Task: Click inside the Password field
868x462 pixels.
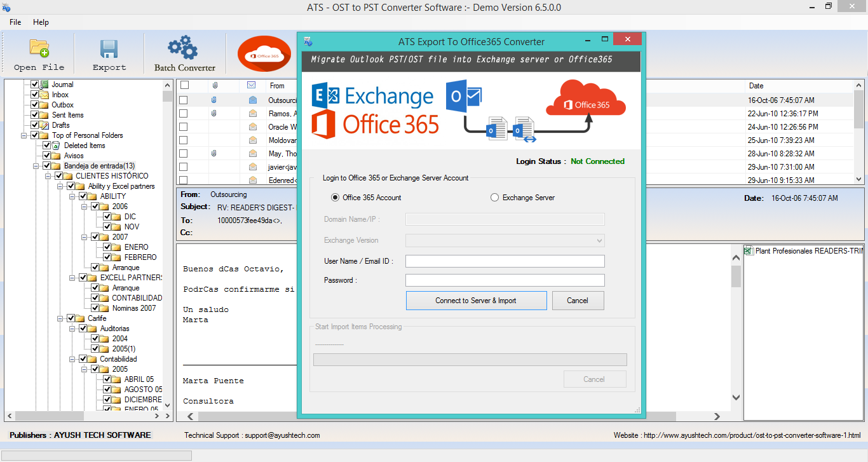Action: point(505,280)
